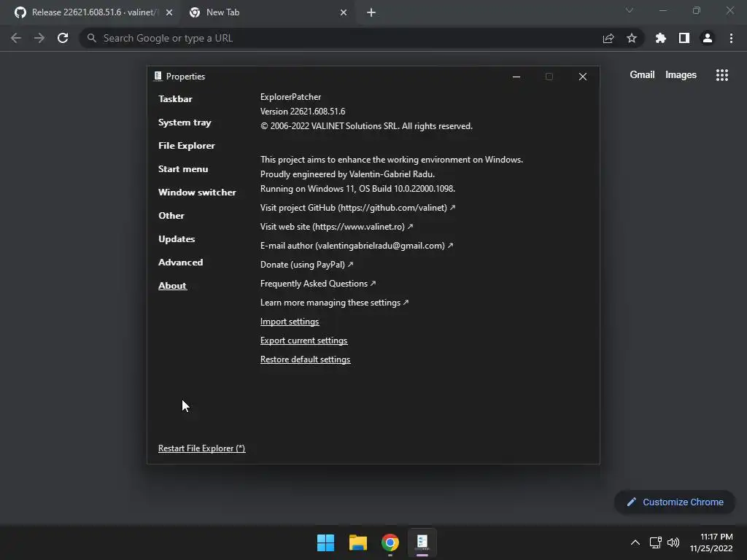The height and width of the screenshot is (560, 747).
Task: Open the Chrome tab search chevron
Action: click(630, 10)
